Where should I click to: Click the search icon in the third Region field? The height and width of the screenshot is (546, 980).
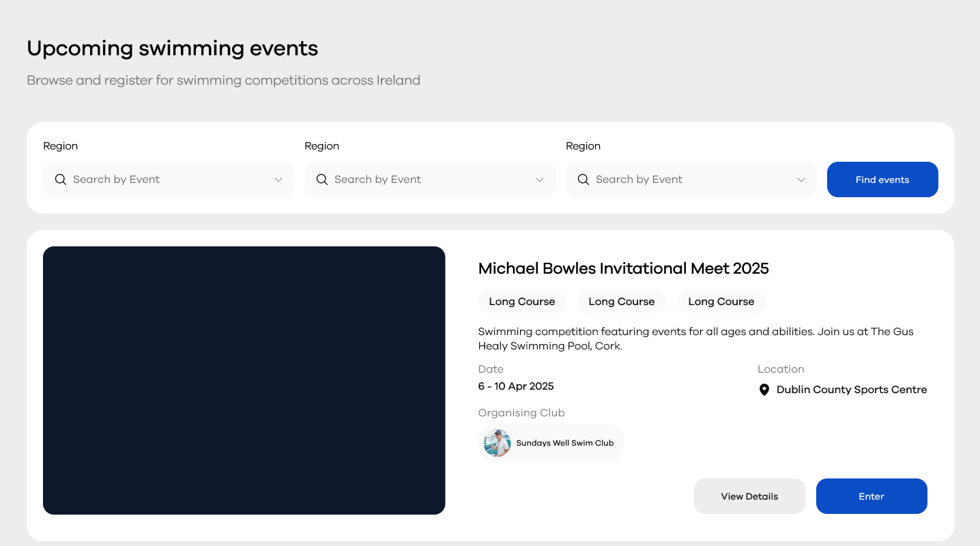583,179
